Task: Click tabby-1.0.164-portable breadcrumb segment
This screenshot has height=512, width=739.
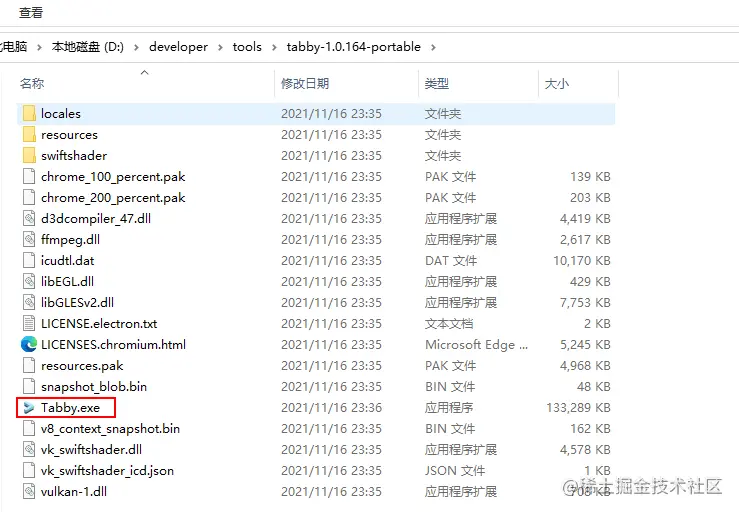Action: click(353, 47)
